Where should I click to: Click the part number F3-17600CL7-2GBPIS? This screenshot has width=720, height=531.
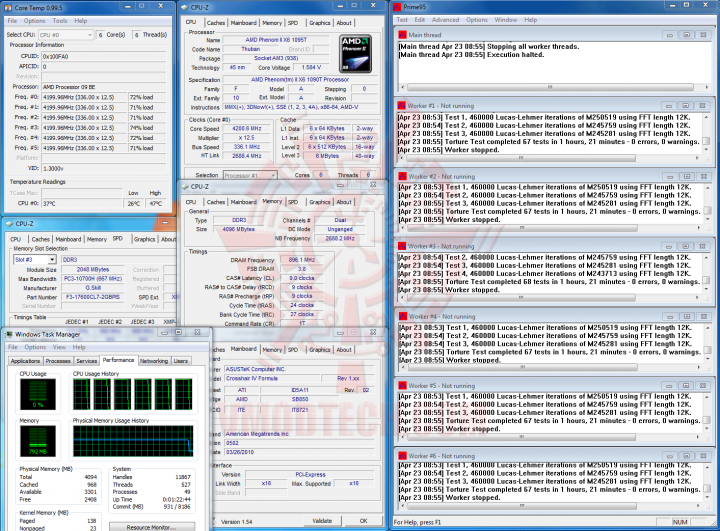93,297
